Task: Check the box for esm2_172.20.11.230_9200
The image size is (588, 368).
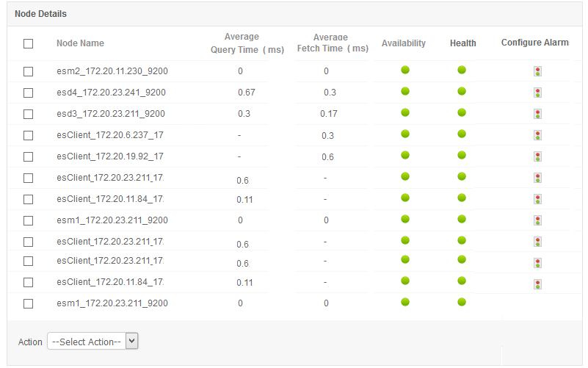Action: click(x=29, y=72)
